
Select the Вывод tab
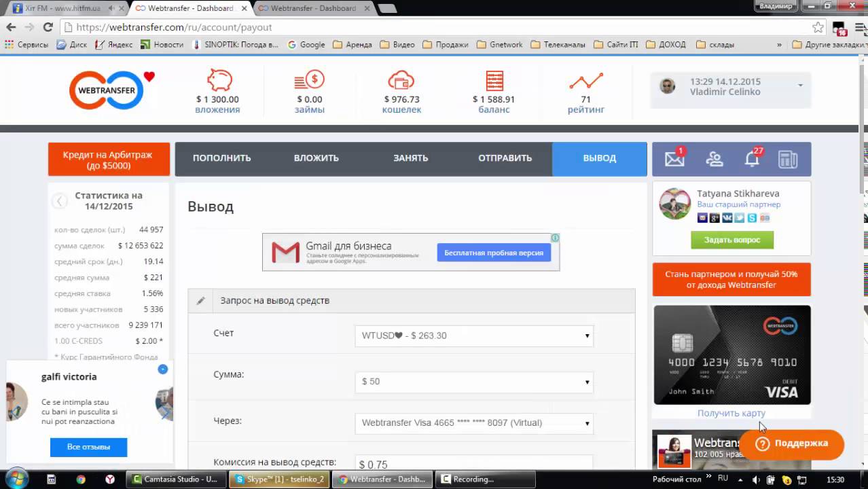click(x=599, y=158)
